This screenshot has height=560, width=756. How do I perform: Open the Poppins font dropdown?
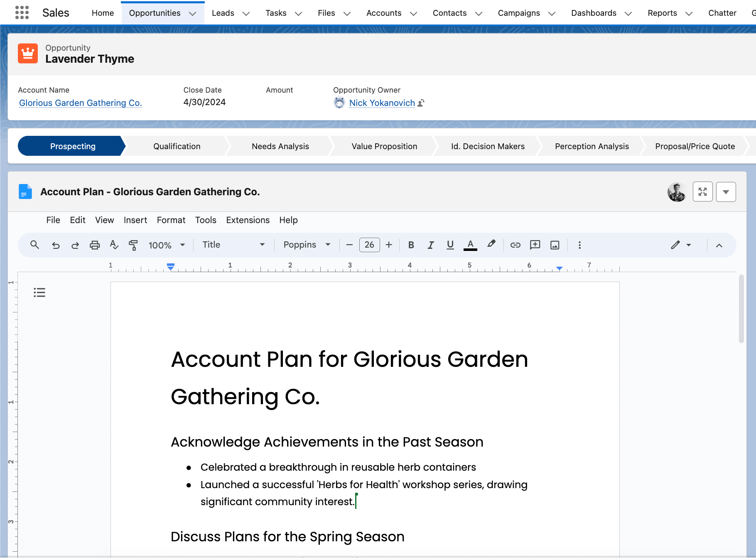(x=307, y=245)
